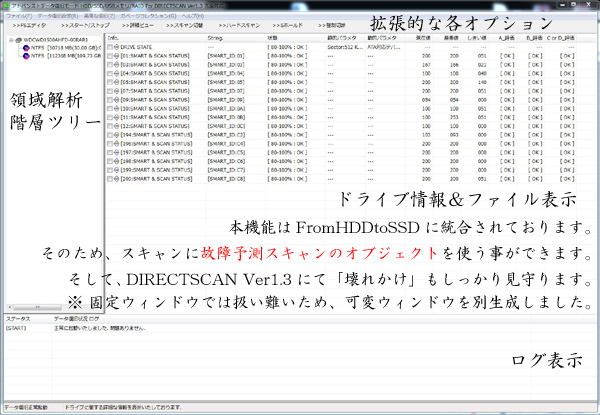
Task: Tick the DRIVE STATE checkbox
Action: [x=110, y=47]
